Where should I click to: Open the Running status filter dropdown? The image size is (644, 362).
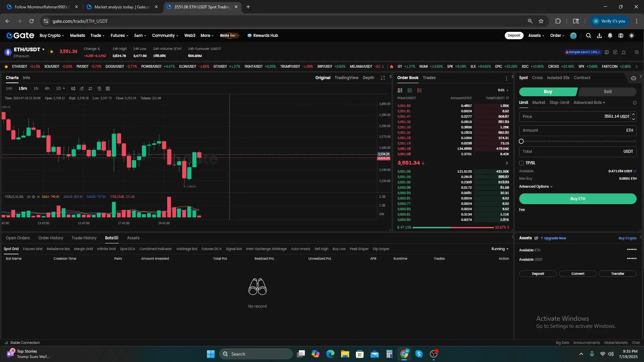pos(500,249)
